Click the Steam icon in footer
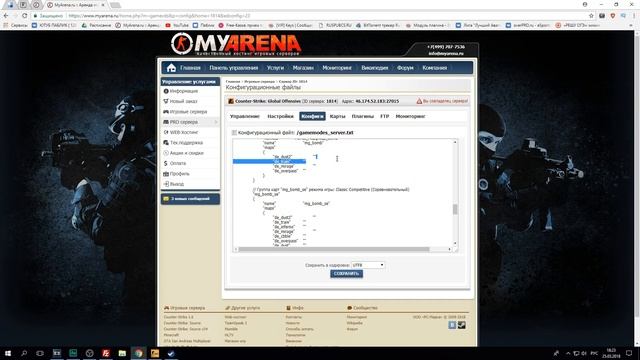Screen dimensions: 640x360 (x=461, y=325)
